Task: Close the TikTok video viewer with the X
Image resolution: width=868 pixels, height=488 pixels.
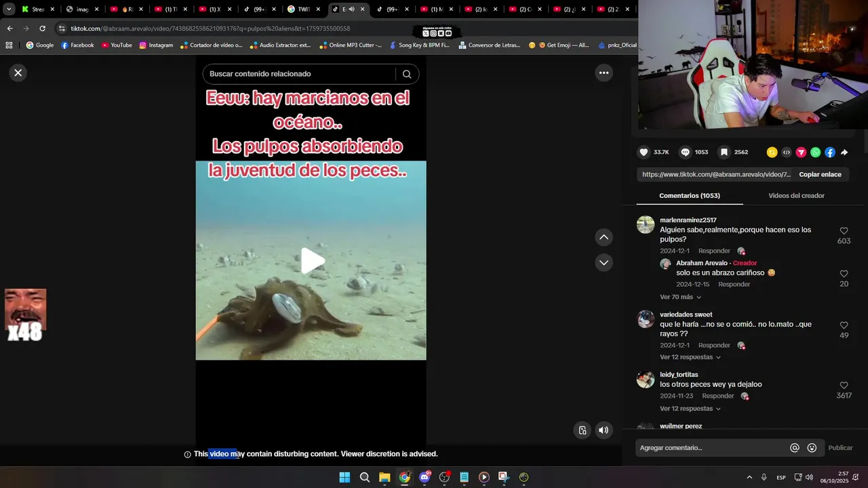Action: click(x=18, y=73)
